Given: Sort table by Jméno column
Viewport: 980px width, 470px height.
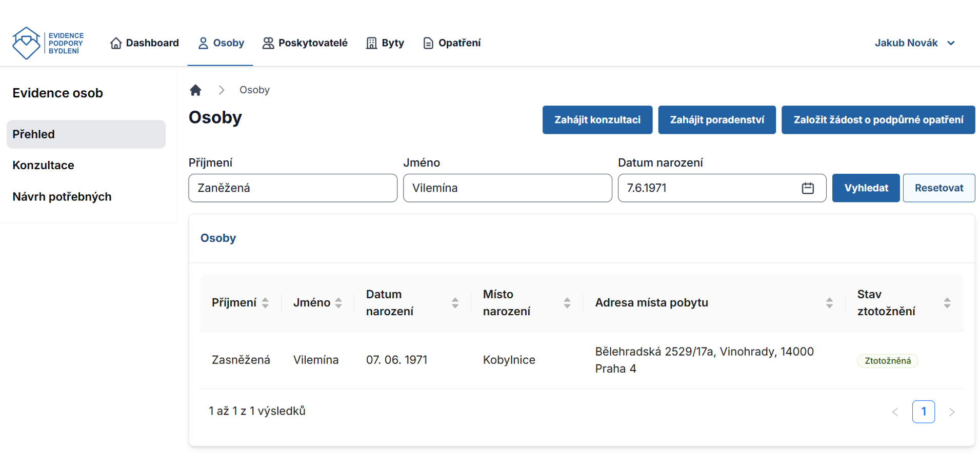Looking at the screenshot, I should click(x=338, y=303).
